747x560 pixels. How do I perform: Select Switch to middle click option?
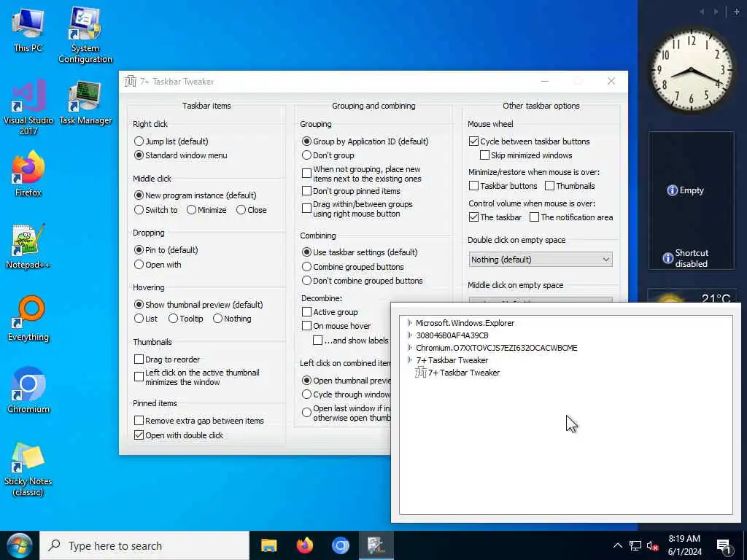pyautogui.click(x=139, y=210)
